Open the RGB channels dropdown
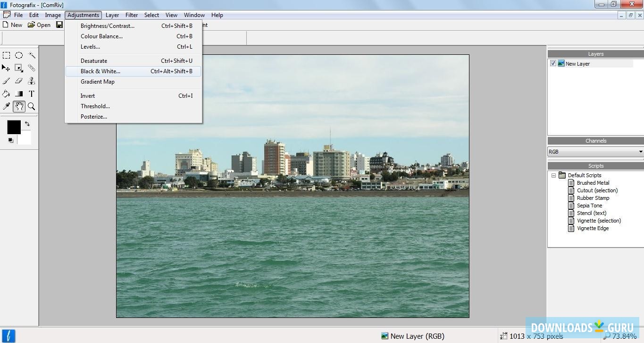Screen dimensions: 644x343 [640, 152]
